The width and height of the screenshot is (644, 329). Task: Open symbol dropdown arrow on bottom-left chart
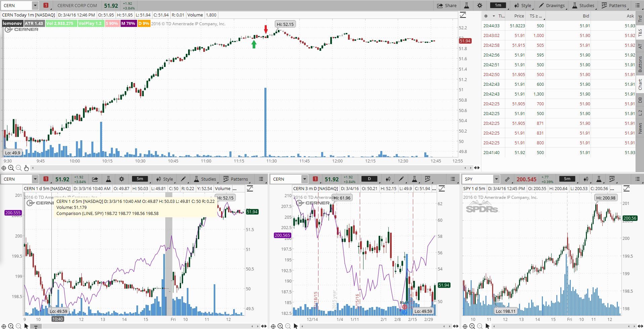[x=35, y=179]
